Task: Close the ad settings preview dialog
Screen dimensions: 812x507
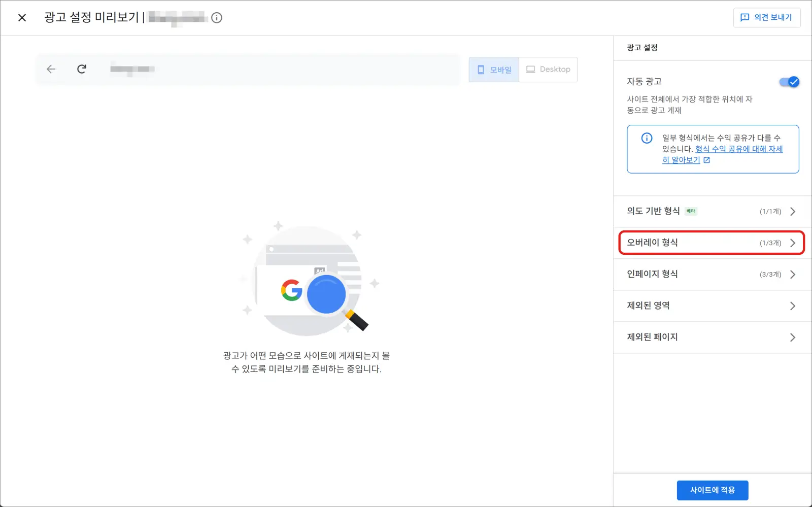Action: pyautogui.click(x=22, y=18)
